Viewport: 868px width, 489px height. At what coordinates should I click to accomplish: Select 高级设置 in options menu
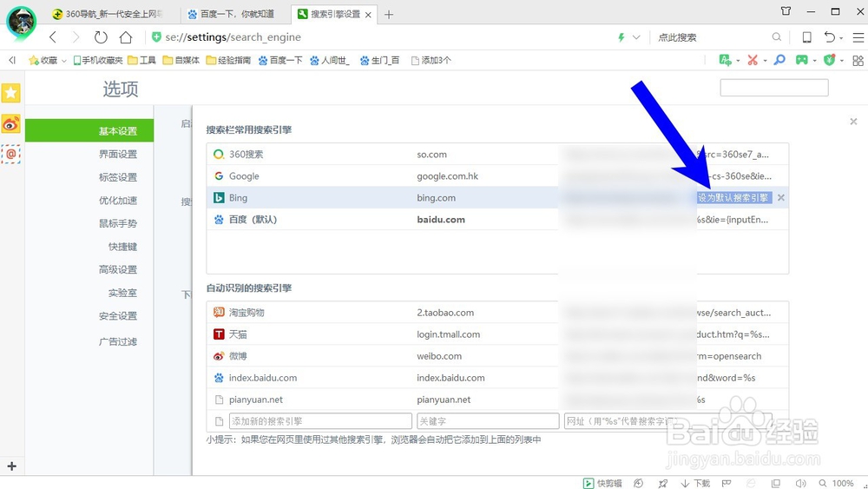(x=118, y=270)
